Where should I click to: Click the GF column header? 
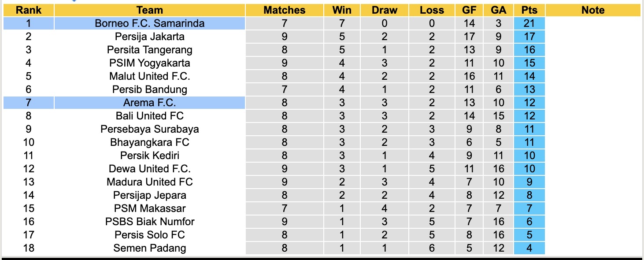click(x=469, y=10)
